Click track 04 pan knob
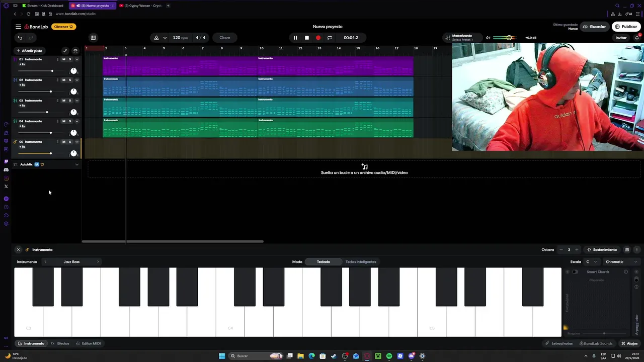The width and height of the screenshot is (644, 362). pos(73,133)
